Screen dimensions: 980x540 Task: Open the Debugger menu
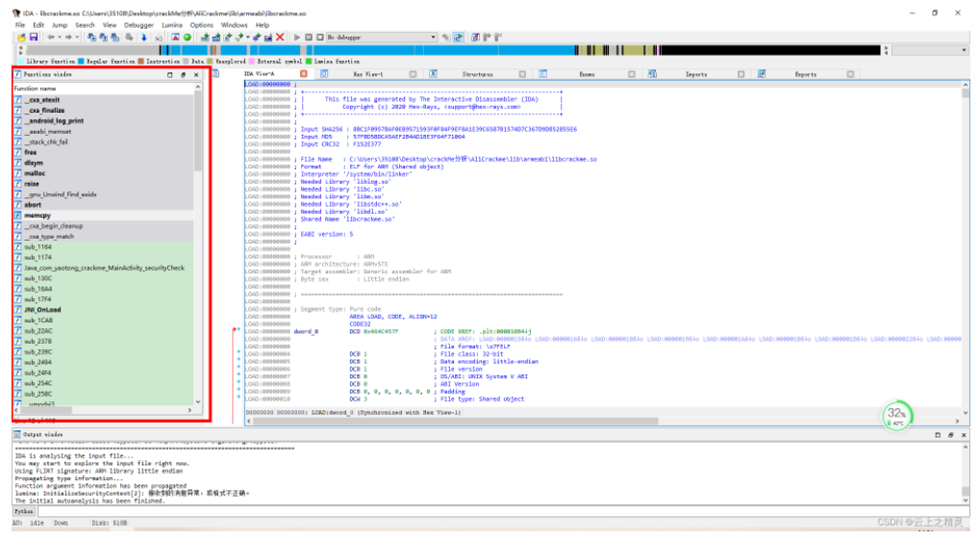click(x=138, y=25)
